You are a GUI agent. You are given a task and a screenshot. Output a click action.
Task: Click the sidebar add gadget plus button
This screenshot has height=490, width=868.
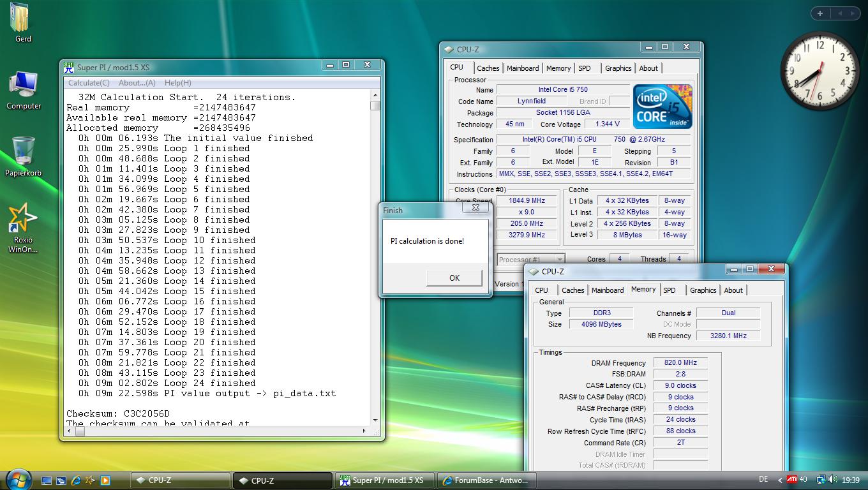coord(820,13)
